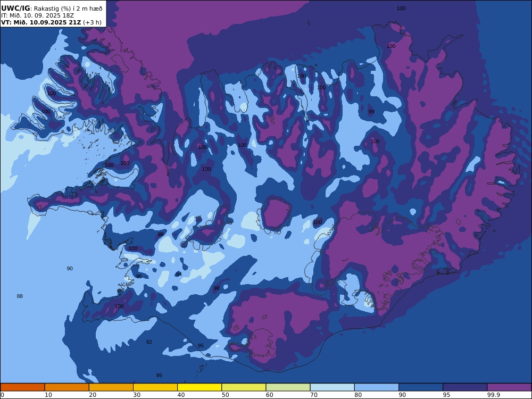Pick the light green 60–70 legend swatch
This screenshot has width=532, height=399.
(288, 387)
